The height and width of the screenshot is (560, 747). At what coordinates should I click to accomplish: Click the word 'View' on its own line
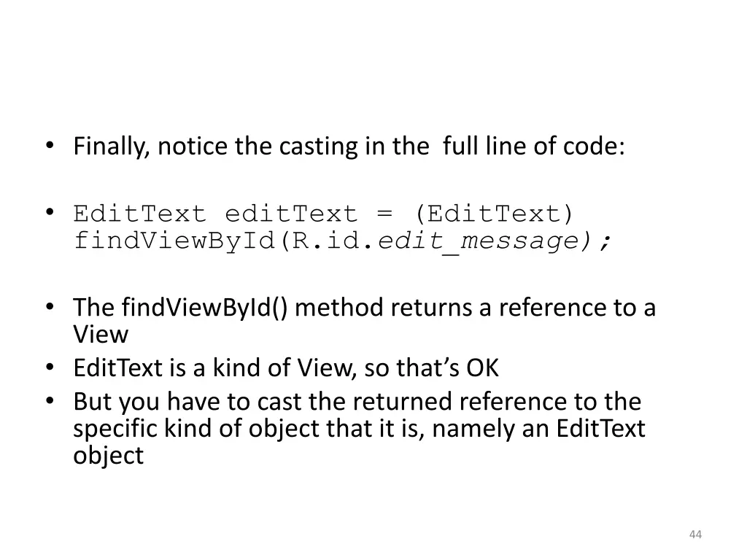coord(101,334)
